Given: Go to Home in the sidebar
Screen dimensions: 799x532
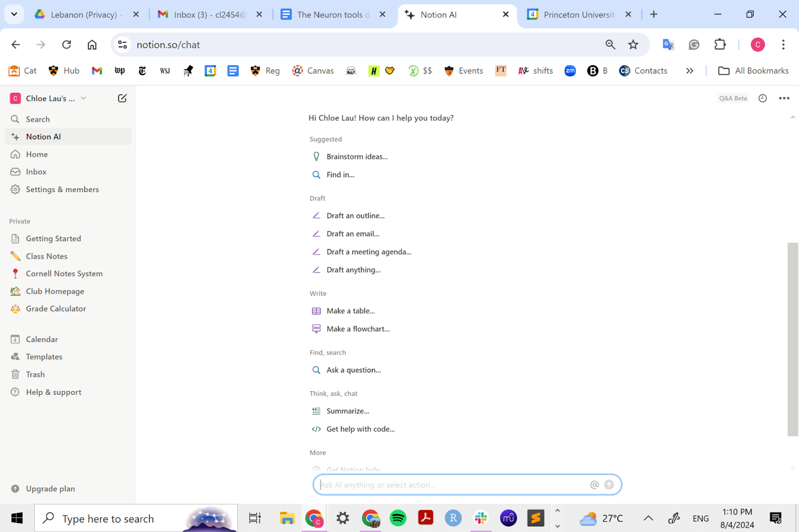Looking at the screenshot, I should pyautogui.click(x=68, y=154).
